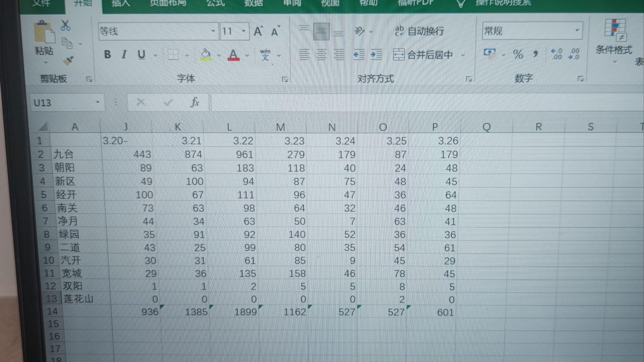
Task: Expand fill color dropdown arrow
Action: point(219,55)
